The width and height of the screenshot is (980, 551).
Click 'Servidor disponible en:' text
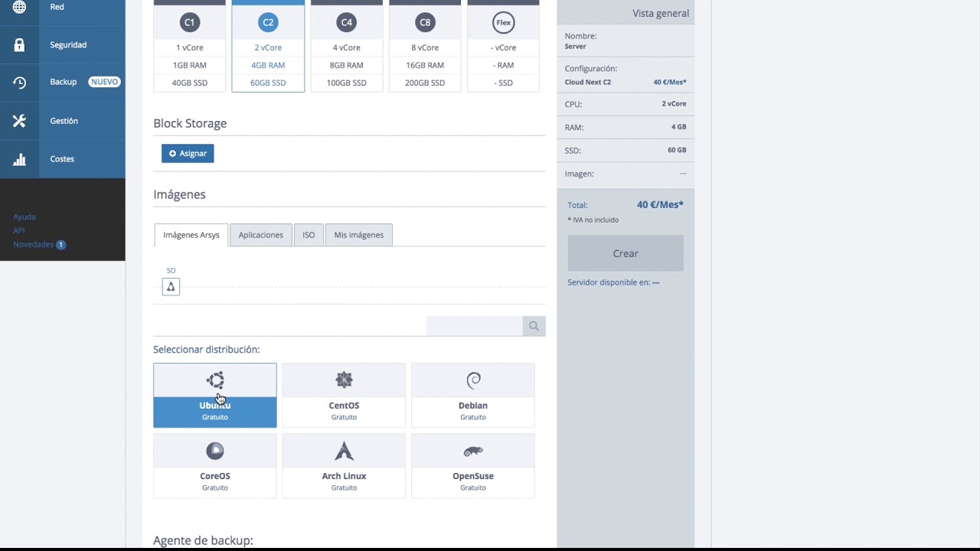[x=609, y=282]
